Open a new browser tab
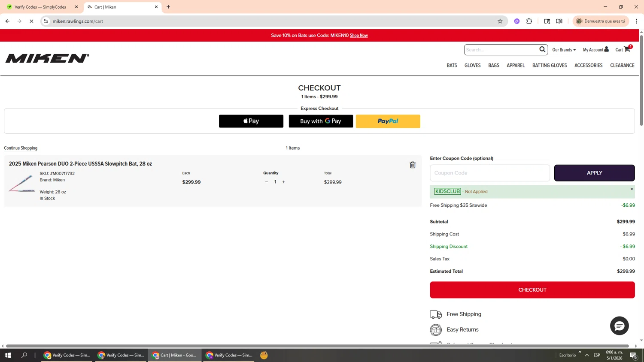644x362 pixels. click(168, 7)
